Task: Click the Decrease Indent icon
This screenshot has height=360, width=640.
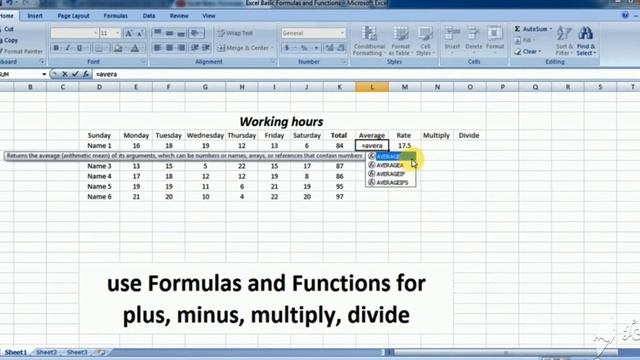Action: coord(195,48)
